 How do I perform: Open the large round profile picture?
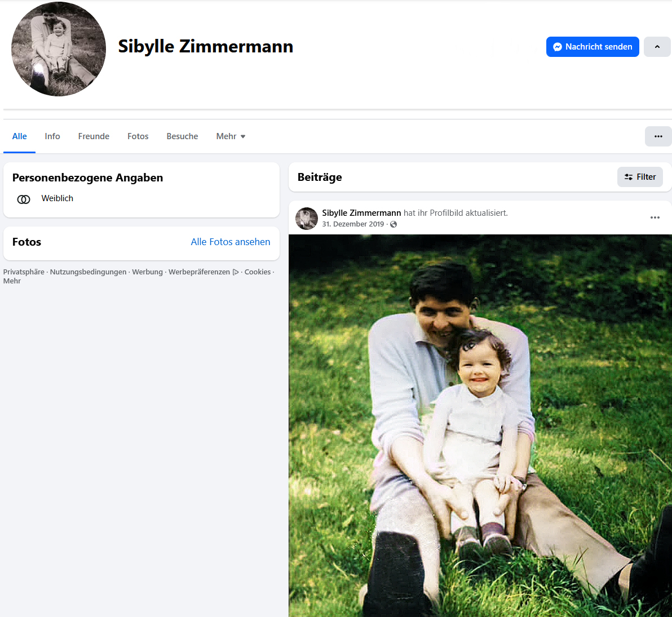coord(59,49)
